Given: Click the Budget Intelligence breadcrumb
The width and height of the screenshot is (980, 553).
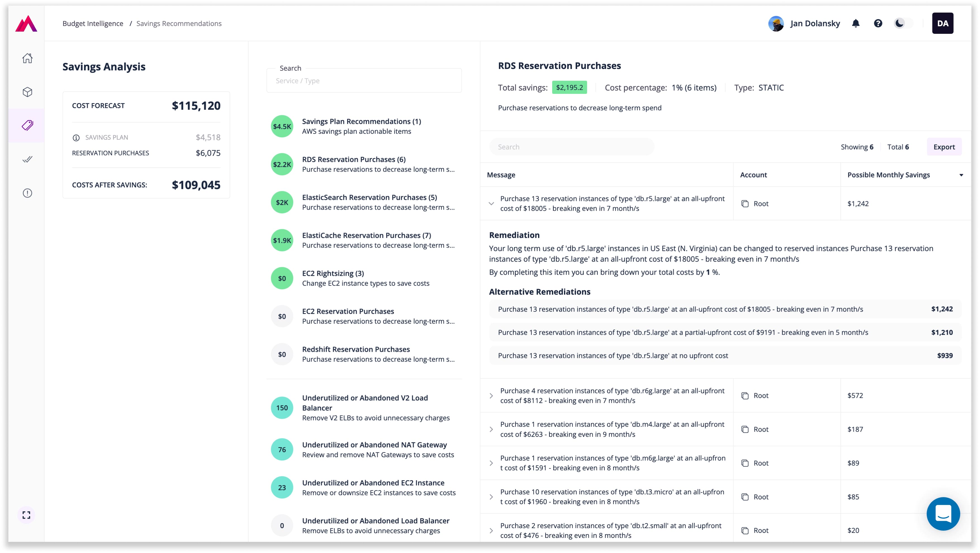Looking at the screenshot, I should pos(93,23).
